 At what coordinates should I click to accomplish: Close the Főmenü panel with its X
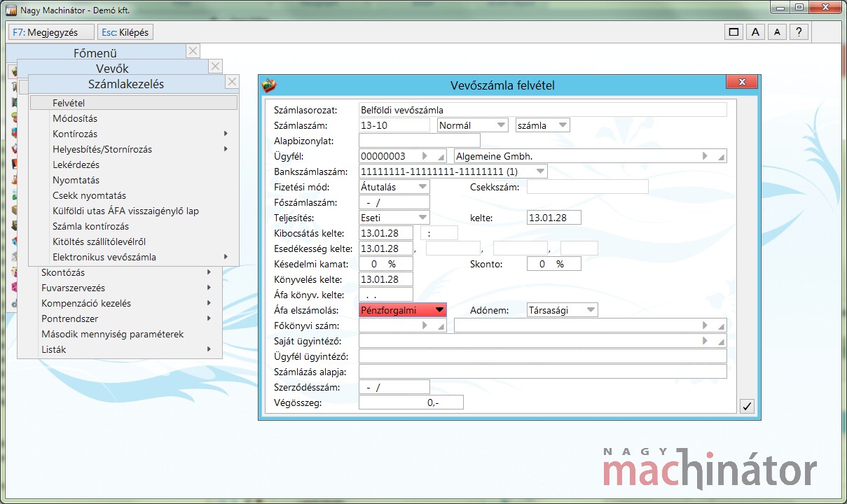pos(193,51)
